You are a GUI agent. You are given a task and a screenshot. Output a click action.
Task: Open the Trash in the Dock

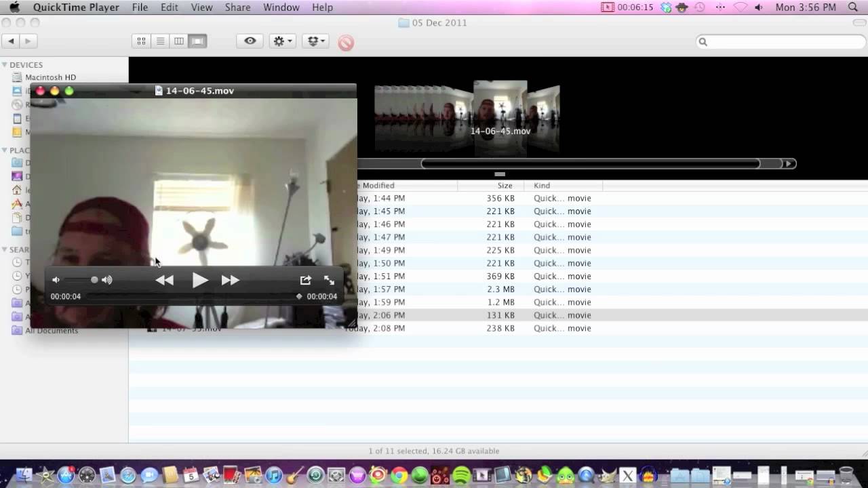(846, 474)
